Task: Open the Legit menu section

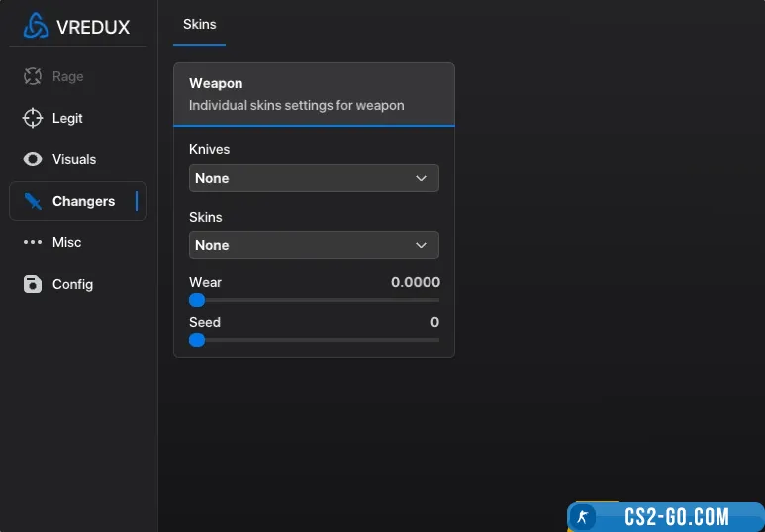Action: pos(67,118)
